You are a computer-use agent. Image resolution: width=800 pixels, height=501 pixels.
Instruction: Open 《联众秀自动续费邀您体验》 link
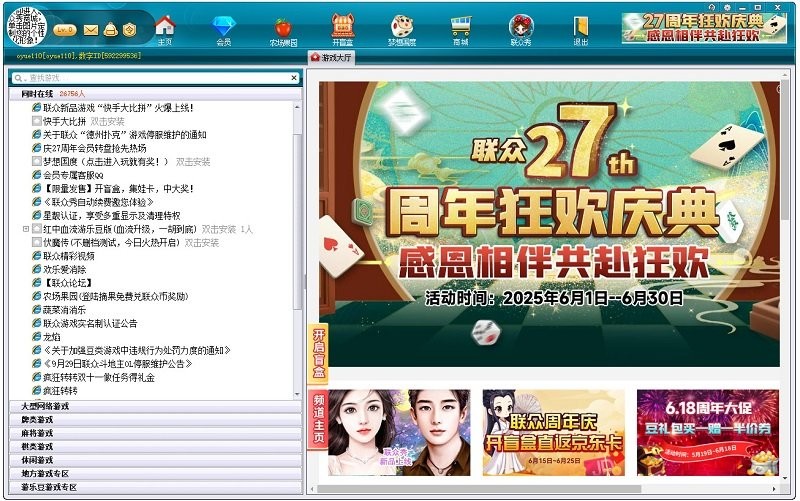click(x=93, y=202)
